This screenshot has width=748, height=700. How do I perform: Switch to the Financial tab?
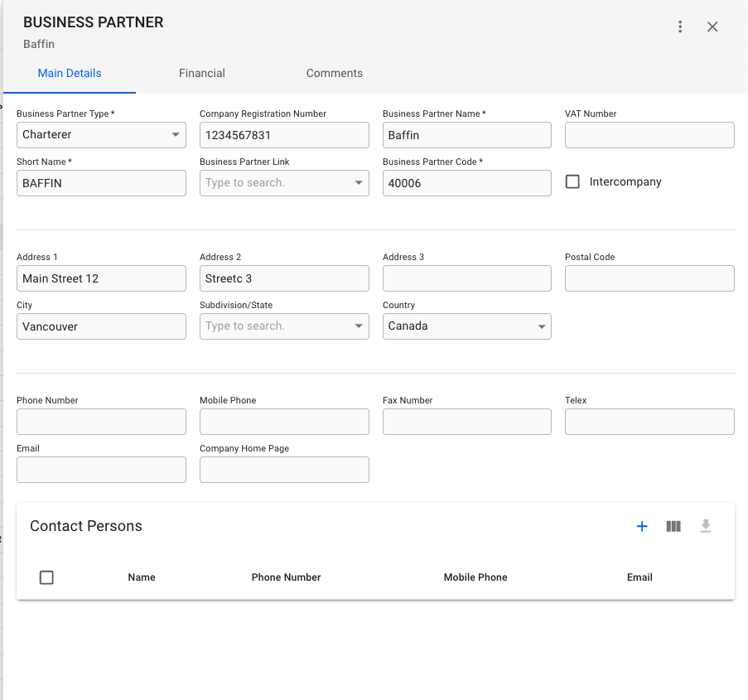click(x=202, y=73)
